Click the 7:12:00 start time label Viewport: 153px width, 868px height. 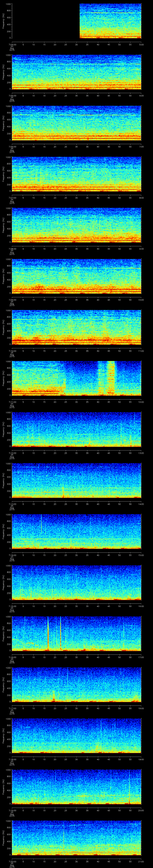[x=12, y=453]
